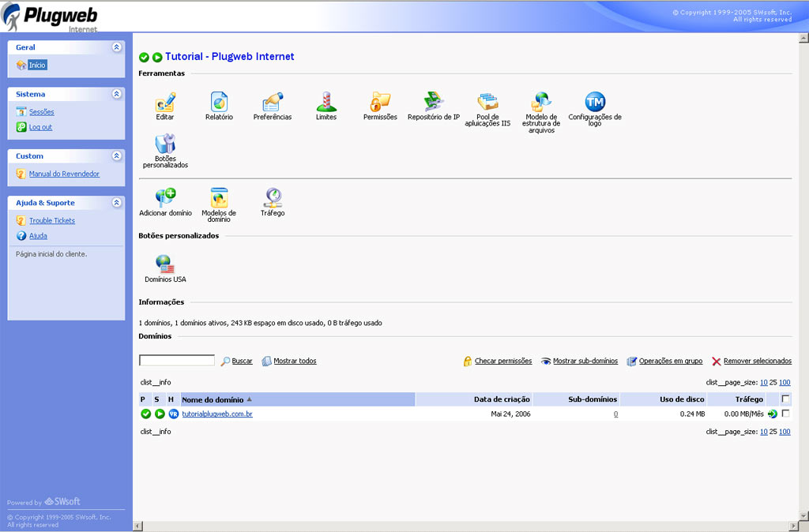
Task: Click Mostrar sub-domínios link
Action: coord(585,361)
